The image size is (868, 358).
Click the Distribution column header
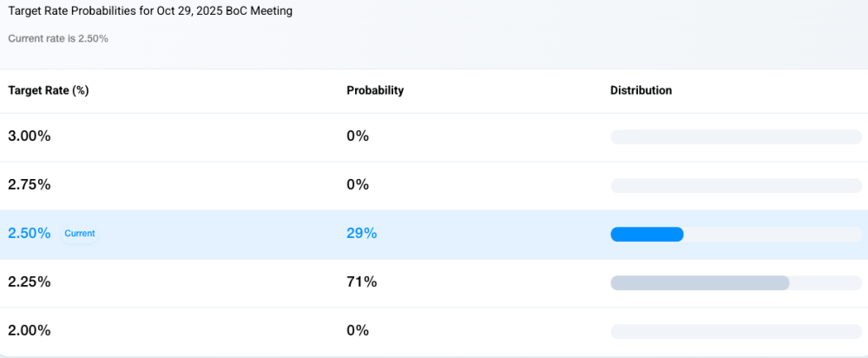[x=641, y=90]
